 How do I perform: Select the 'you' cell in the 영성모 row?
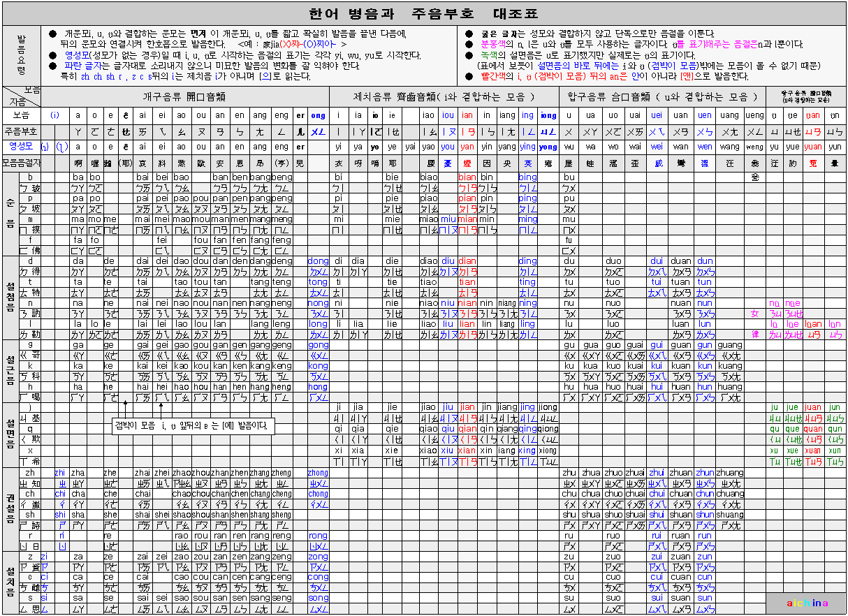[x=448, y=147]
